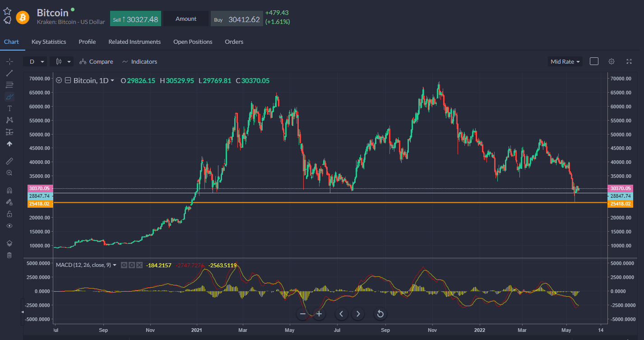This screenshot has width=644, height=340.
Task: Click pink 30370.05 price label left
Action: coord(41,188)
